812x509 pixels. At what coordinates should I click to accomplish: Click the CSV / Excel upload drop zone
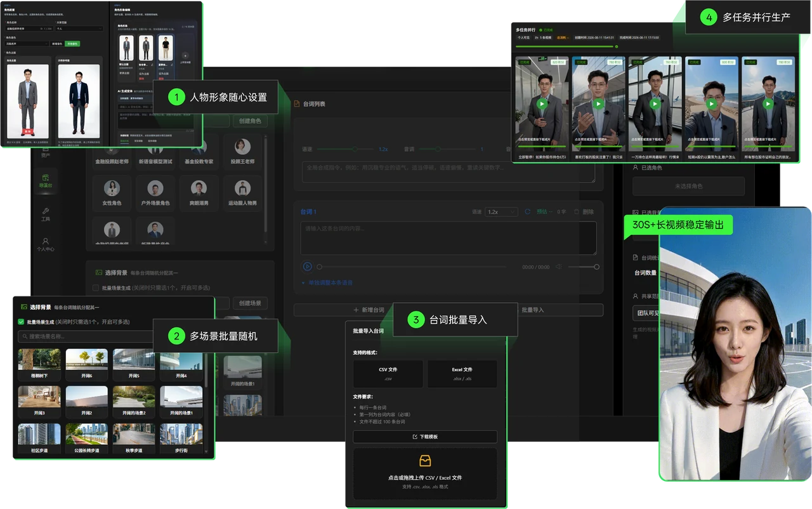(425, 473)
